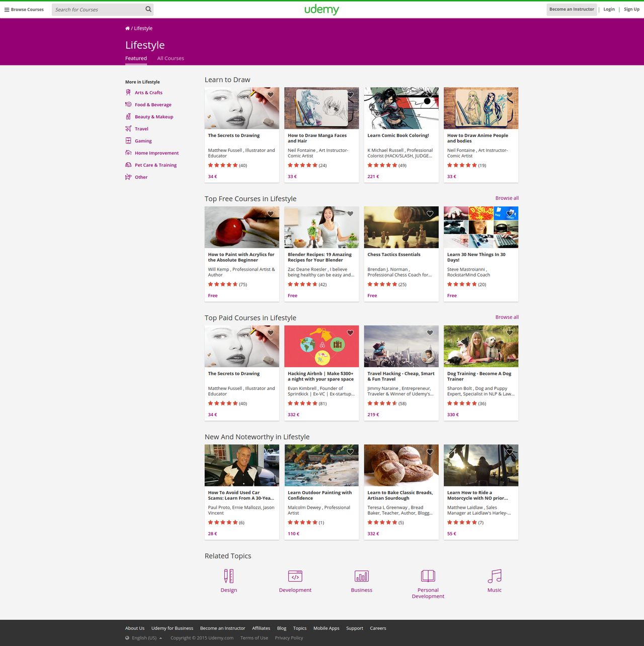Click the Design topic icon
The height and width of the screenshot is (646, 644).
pos(229,576)
